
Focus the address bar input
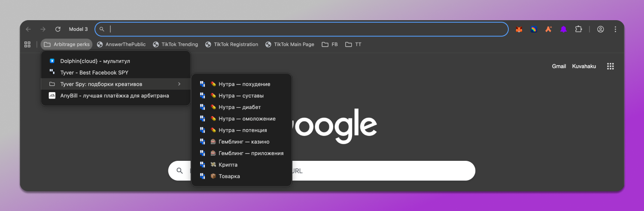pos(301,29)
